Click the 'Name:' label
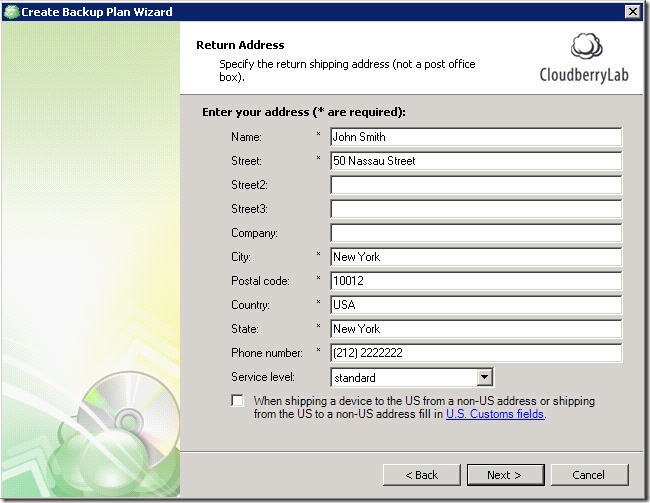650x503 pixels. (247, 137)
